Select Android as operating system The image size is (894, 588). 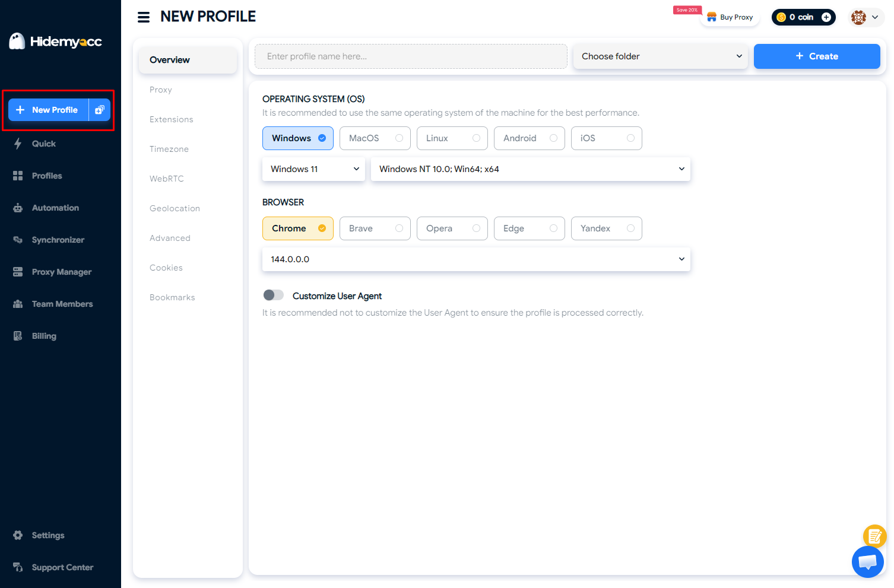pos(529,138)
